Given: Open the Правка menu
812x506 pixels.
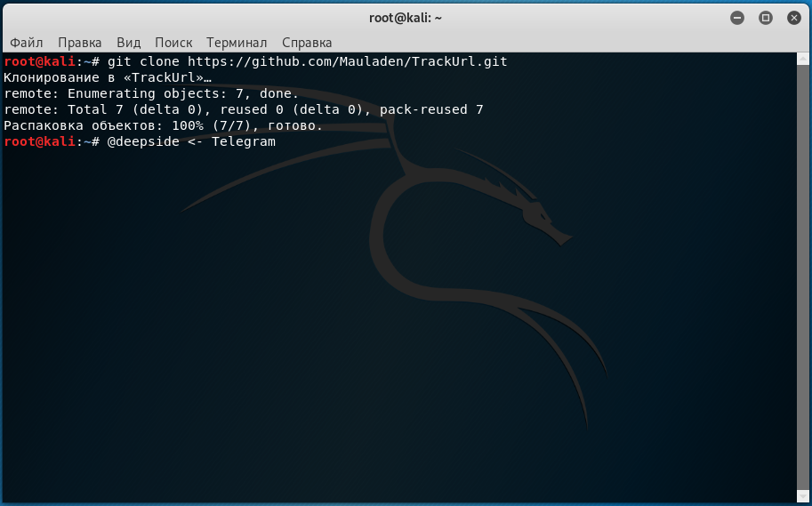Looking at the screenshot, I should coord(80,43).
